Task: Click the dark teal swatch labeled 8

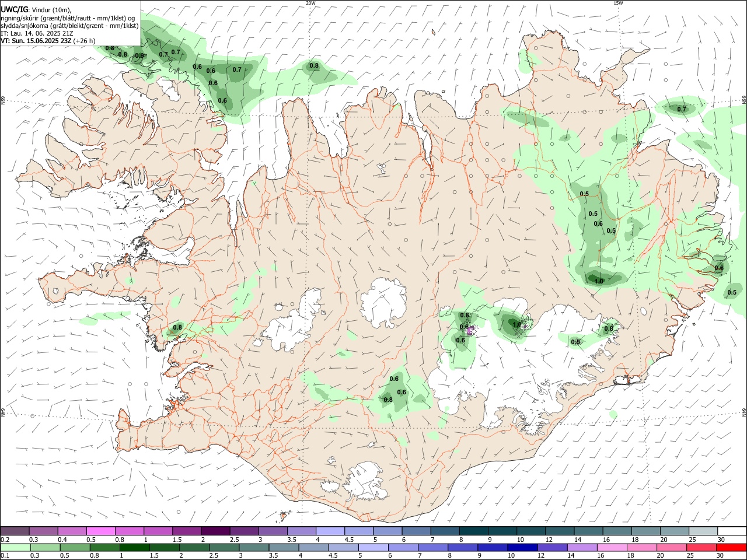Action: coord(473,531)
